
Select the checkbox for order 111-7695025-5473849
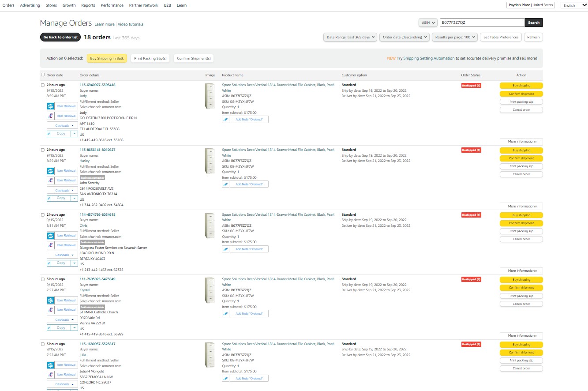pyautogui.click(x=43, y=279)
